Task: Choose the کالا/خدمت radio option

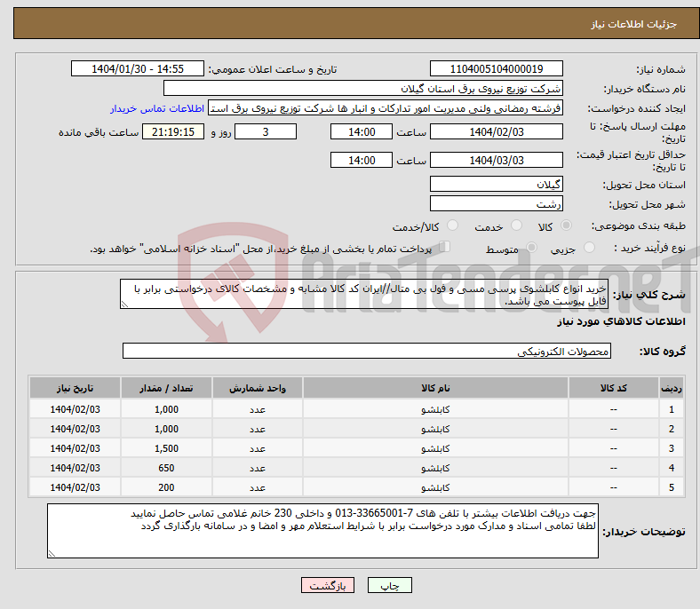Action: [452, 227]
